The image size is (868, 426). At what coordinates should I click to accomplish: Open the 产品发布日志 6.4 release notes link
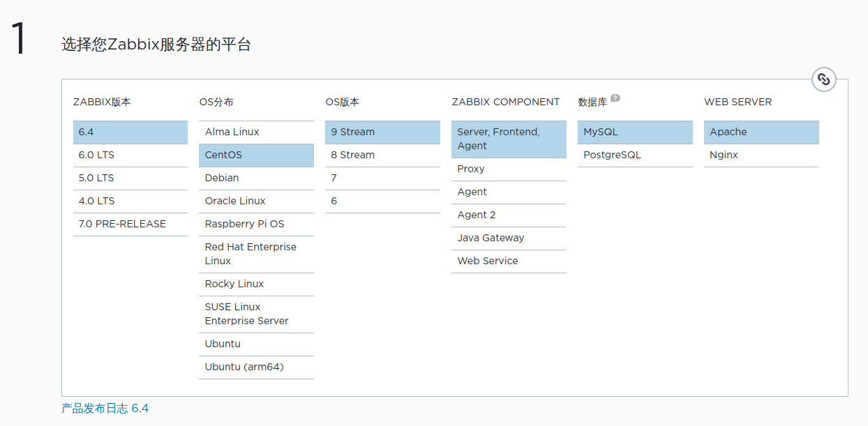point(105,408)
